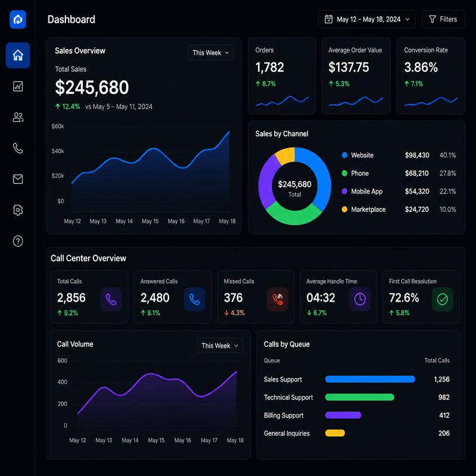
Task: Click the General Inquiries yellow bar
Action: (x=335, y=433)
